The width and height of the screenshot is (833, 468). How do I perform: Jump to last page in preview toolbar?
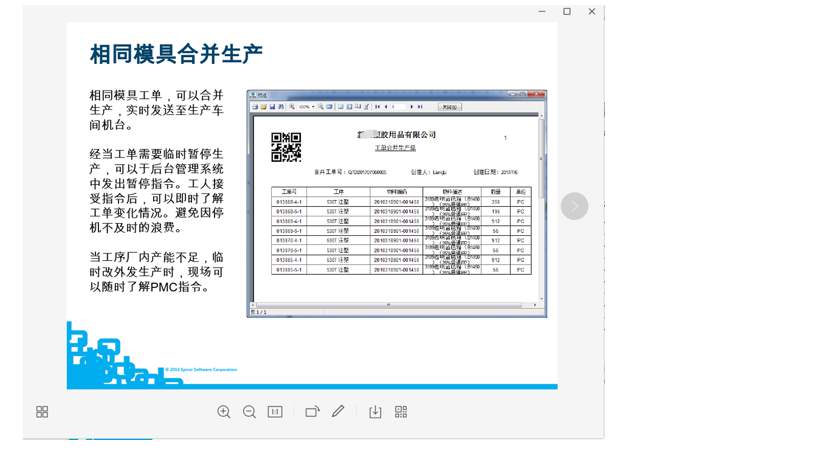[420, 107]
